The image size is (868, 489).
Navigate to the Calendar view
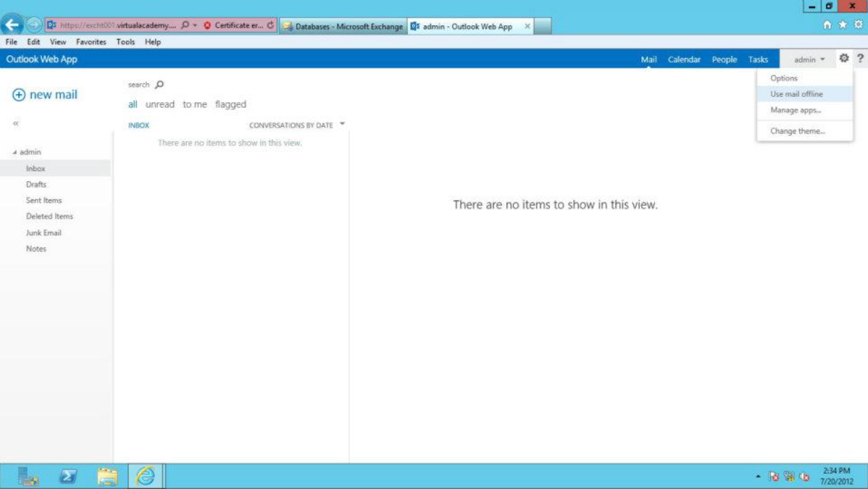click(x=684, y=59)
